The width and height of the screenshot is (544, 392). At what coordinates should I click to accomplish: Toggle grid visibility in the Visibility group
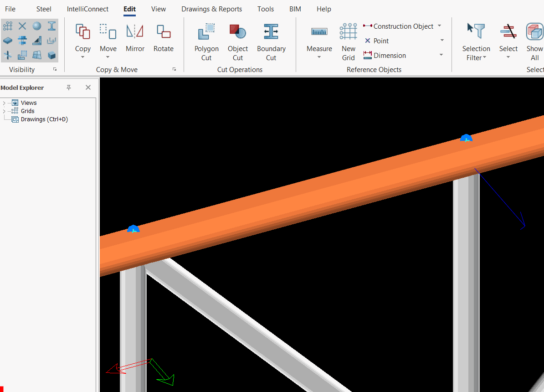[8, 26]
